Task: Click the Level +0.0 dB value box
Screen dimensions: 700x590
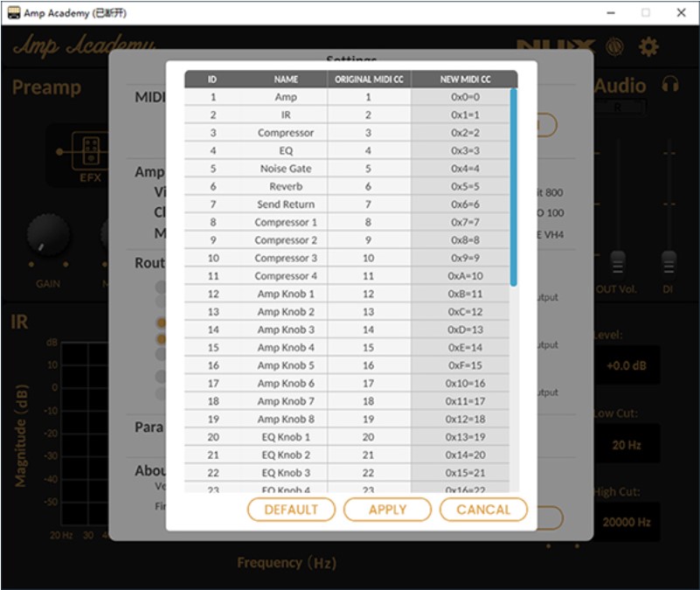Action: [x=627, y=366]
